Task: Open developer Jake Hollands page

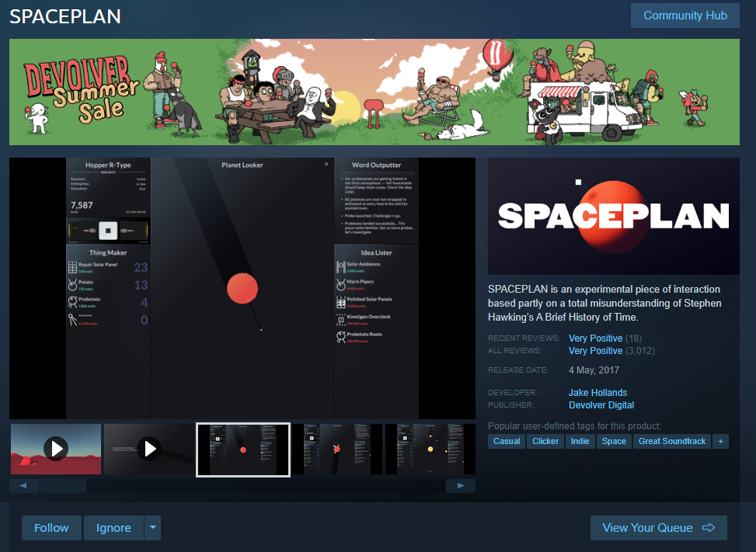Action: [597, 393]
